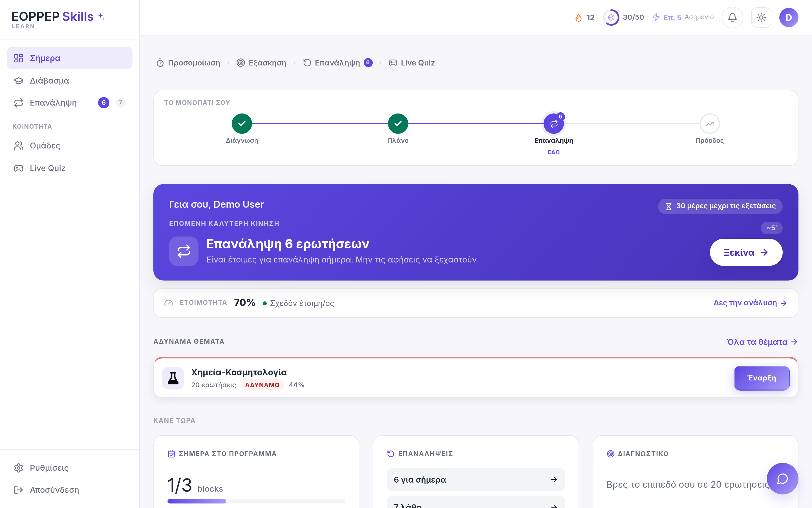Click the blocks progress bar

(256, 501)
